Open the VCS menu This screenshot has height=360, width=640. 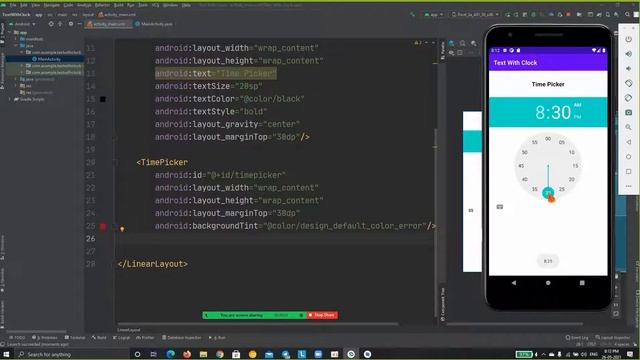click(156, 5)
